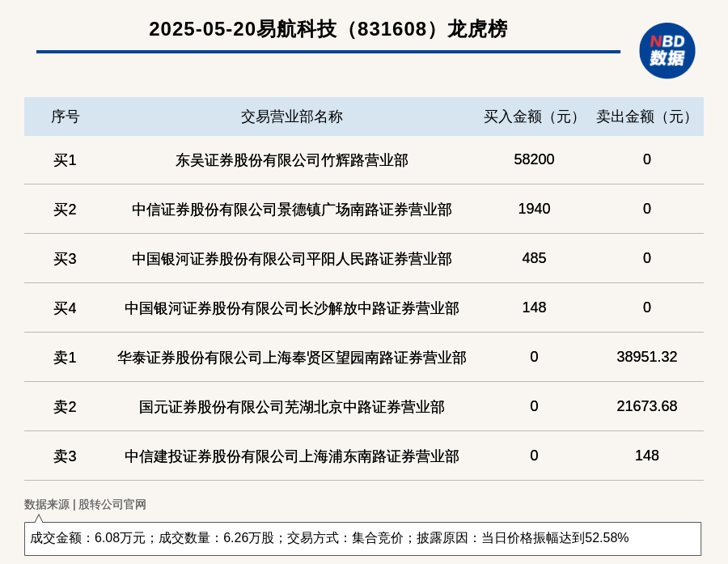Select the 买4 row label
728x564 pixels.
pos(65,308)
